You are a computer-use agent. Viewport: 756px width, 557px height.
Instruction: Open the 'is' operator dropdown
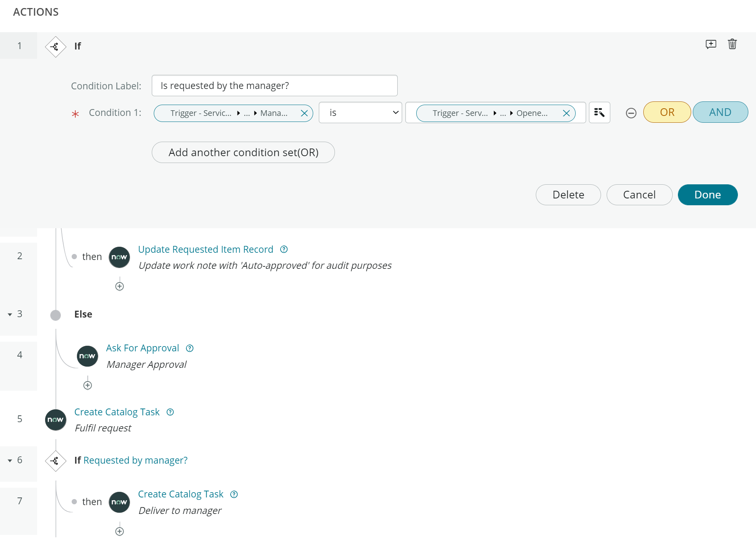360,113
